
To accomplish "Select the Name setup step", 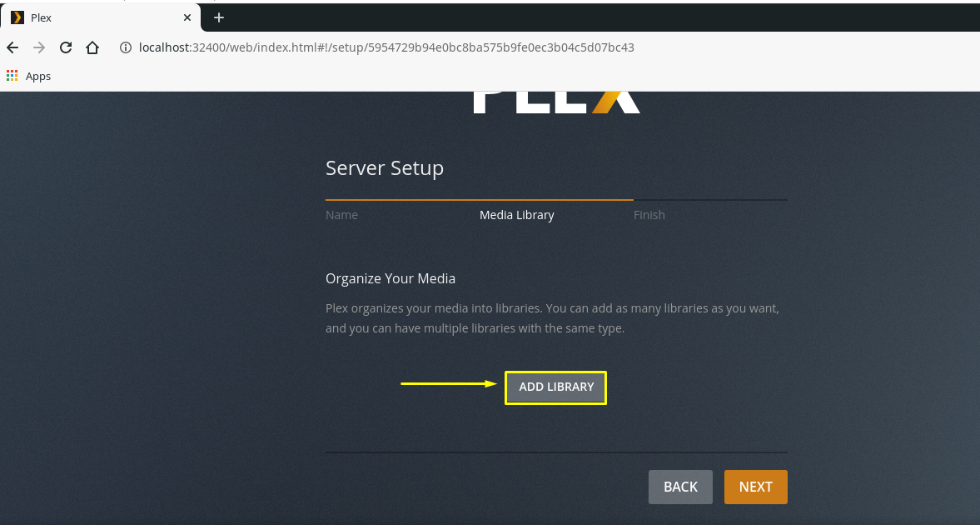I will click(341, 215).
